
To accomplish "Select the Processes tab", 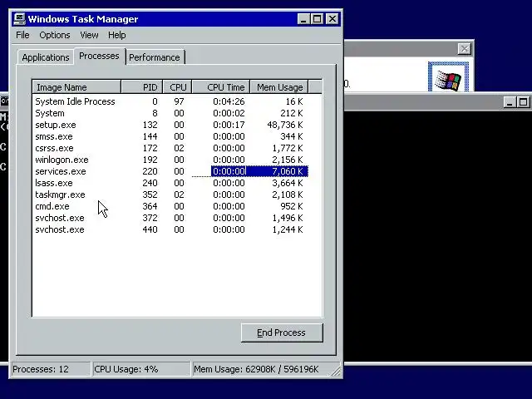I will point(99,56).
